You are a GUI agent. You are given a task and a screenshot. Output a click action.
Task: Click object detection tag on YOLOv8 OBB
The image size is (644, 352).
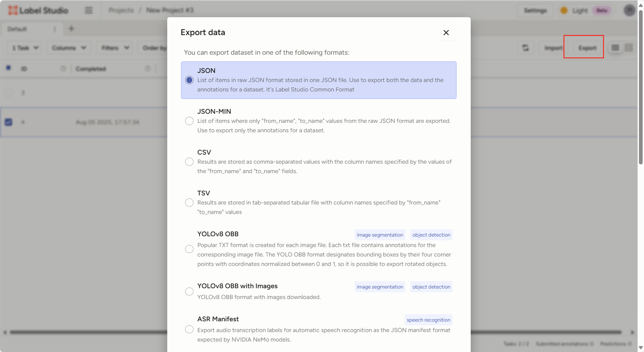click(x=431, y=235)
